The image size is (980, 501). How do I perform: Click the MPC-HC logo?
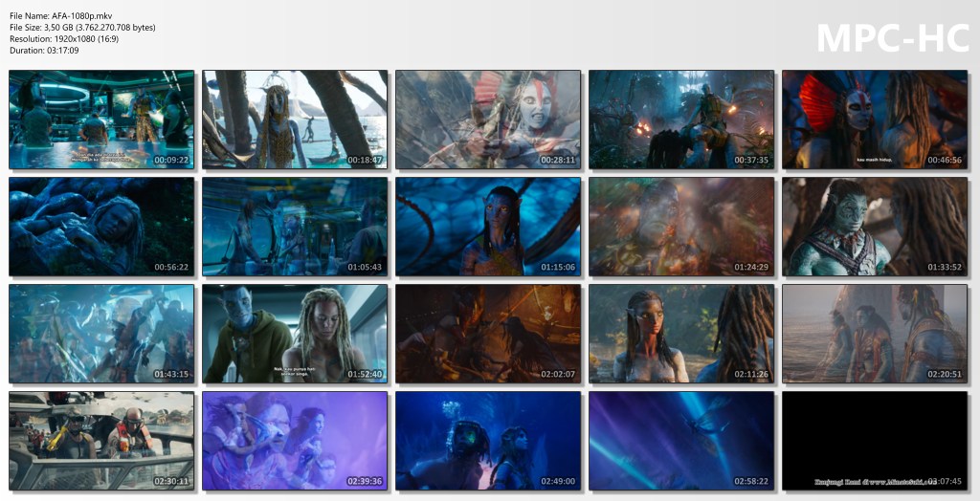click(891, 37)
